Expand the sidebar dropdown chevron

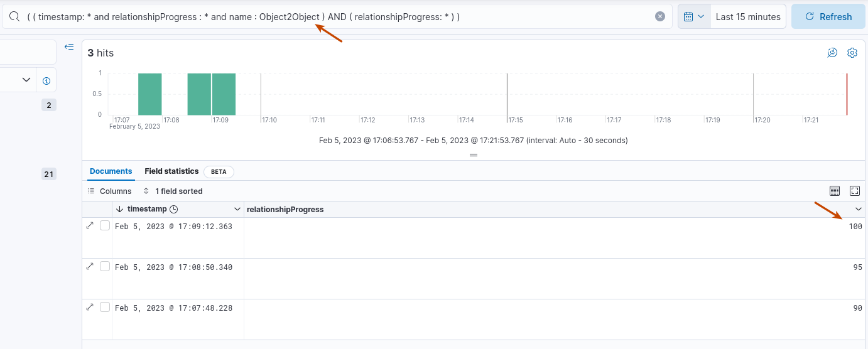tap(26, 80)
